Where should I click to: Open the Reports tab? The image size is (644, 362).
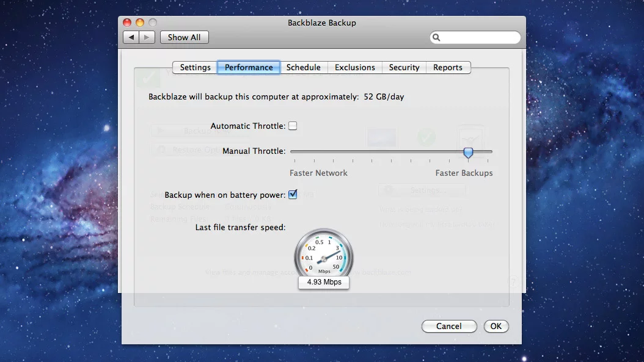[448, 67]
